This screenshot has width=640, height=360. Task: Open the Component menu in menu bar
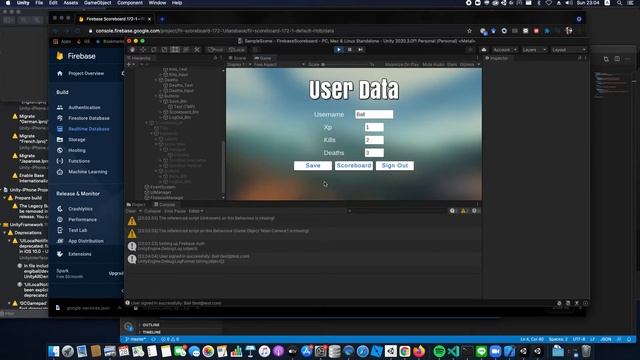130,3
